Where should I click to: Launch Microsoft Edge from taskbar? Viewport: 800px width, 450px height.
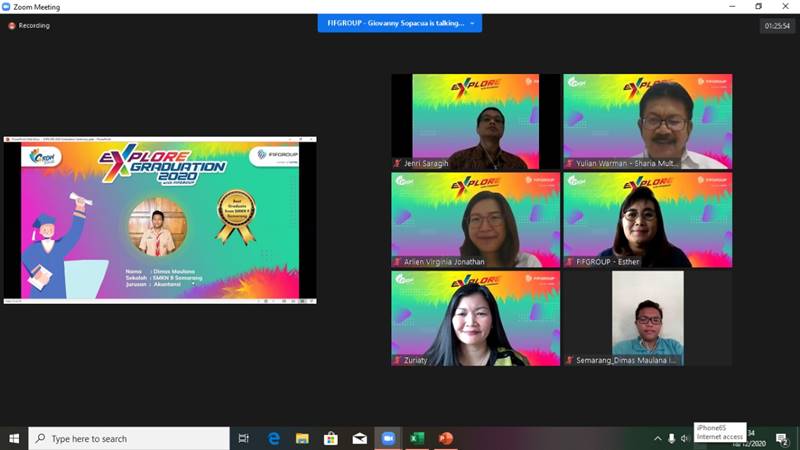tap(273, 438)
